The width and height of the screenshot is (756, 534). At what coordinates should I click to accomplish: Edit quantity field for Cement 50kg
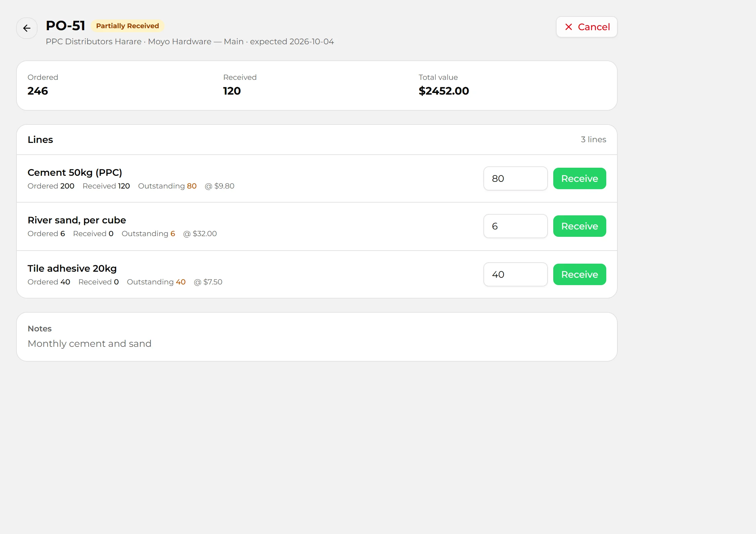point(515,178)
